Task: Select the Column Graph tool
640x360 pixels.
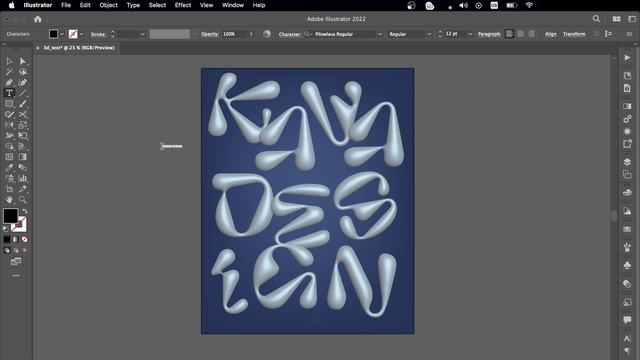Action: [x=23, y=178]
